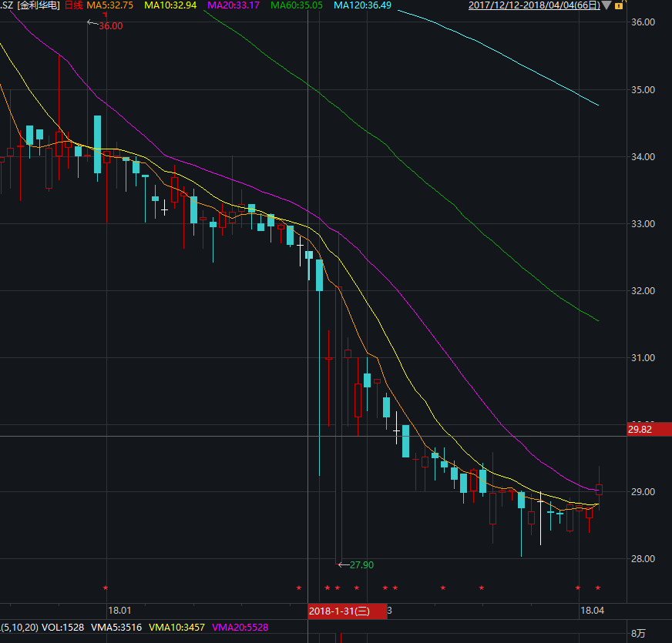Click the red 29.82 crosshair price tag
This screenshot has width=672, height=643.
tap(650, 429)
